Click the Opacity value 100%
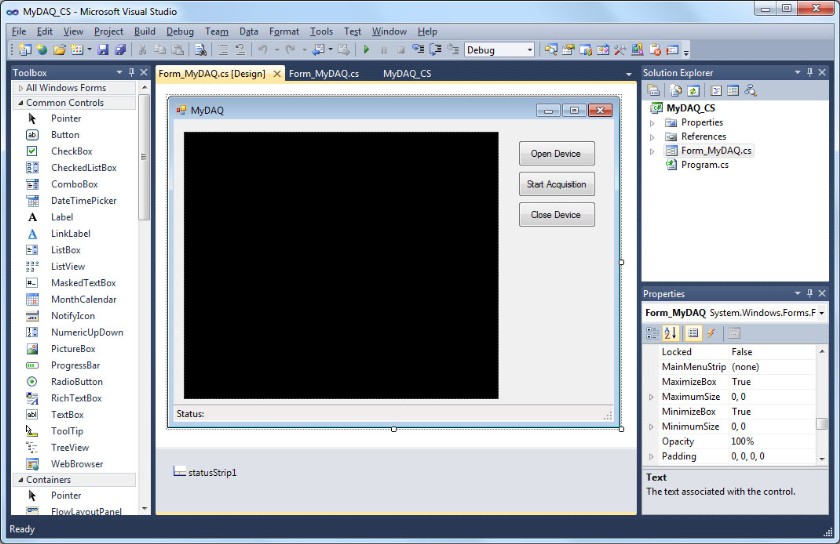840x544 pixels. click(x=742, y=442)
